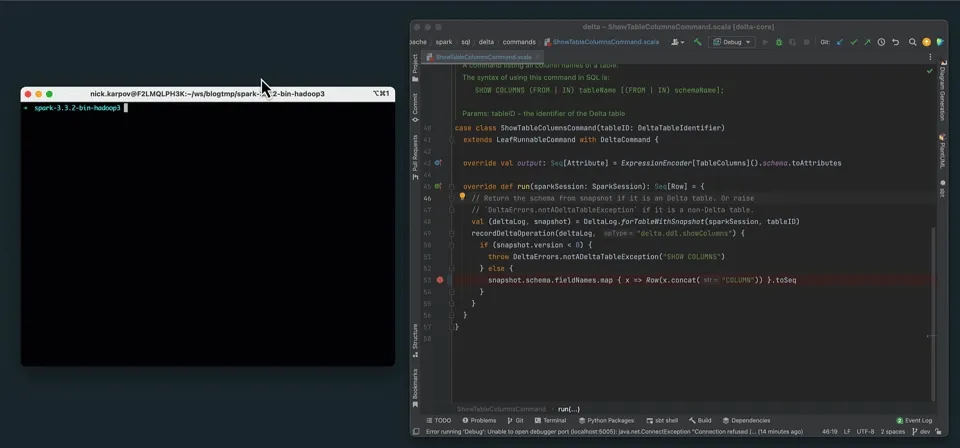Click the green Debug bug icon
Image resolution: width=960 pixels, height=448 pixels.
coord(779,42)
